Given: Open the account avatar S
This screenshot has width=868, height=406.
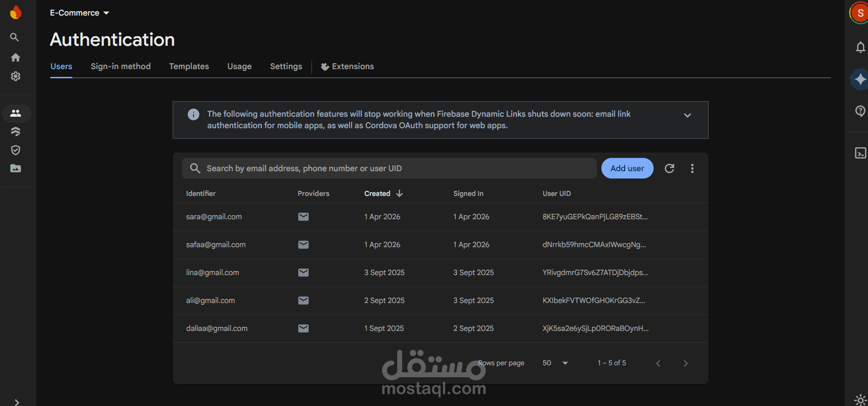Looking at the screenshot, I should tap(860, 13).
